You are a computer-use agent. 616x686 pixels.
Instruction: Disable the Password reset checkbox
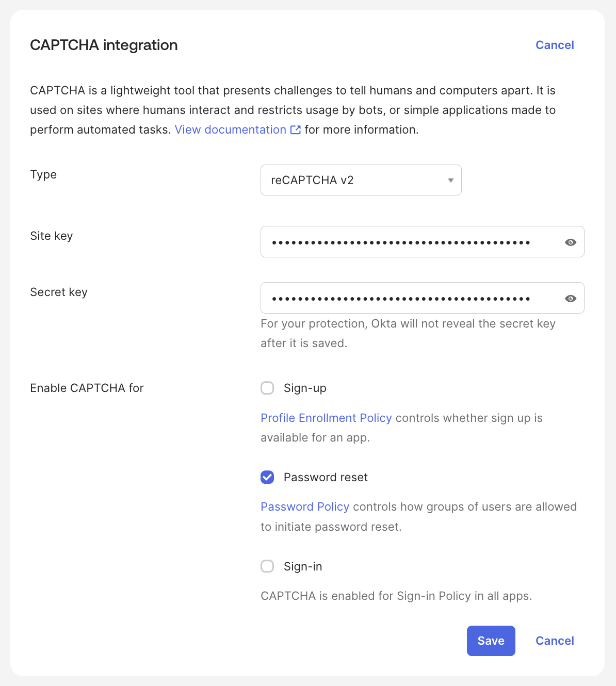click(x=267, y=477)
